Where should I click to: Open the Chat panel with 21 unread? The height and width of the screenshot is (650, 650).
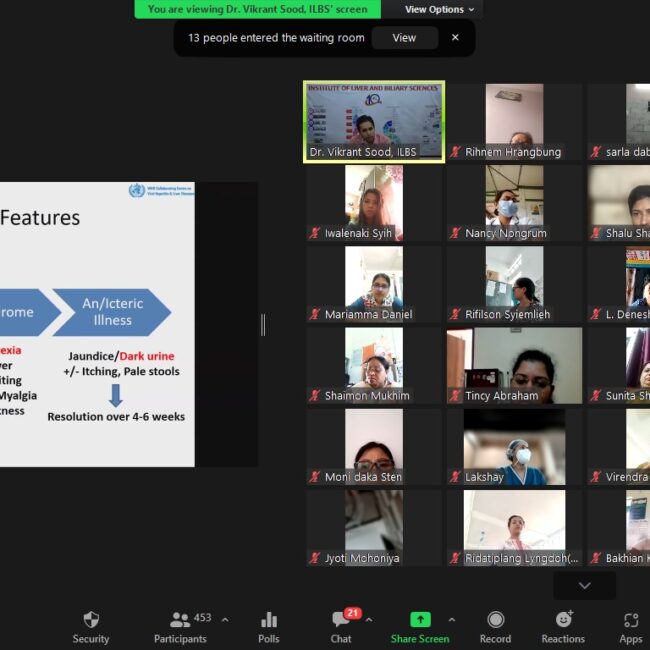tap(341, 626)
